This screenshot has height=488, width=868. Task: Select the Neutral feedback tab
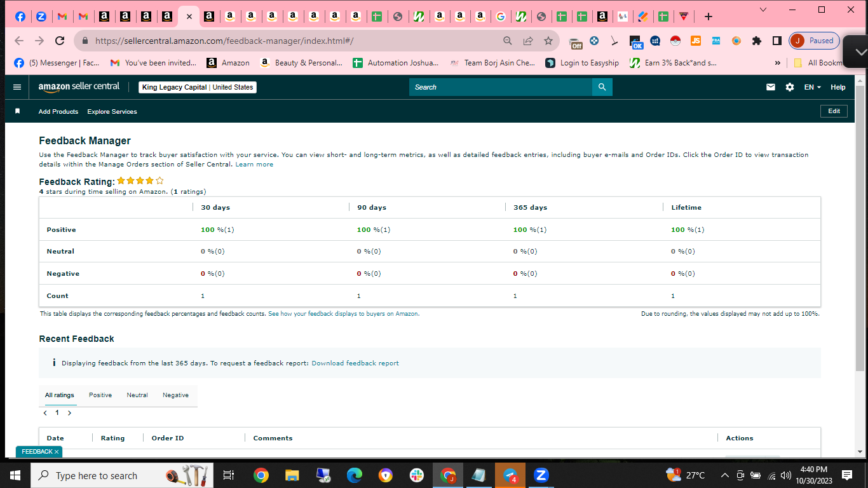(137, 395)
